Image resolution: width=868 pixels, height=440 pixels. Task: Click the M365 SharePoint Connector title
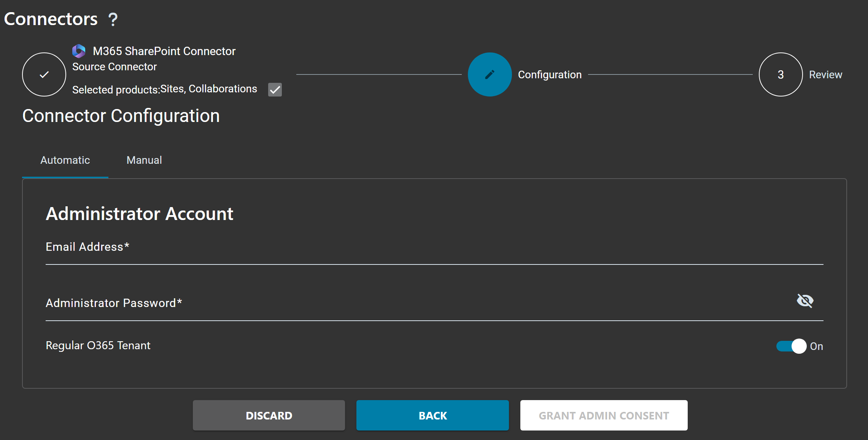(x=164, y=51)
